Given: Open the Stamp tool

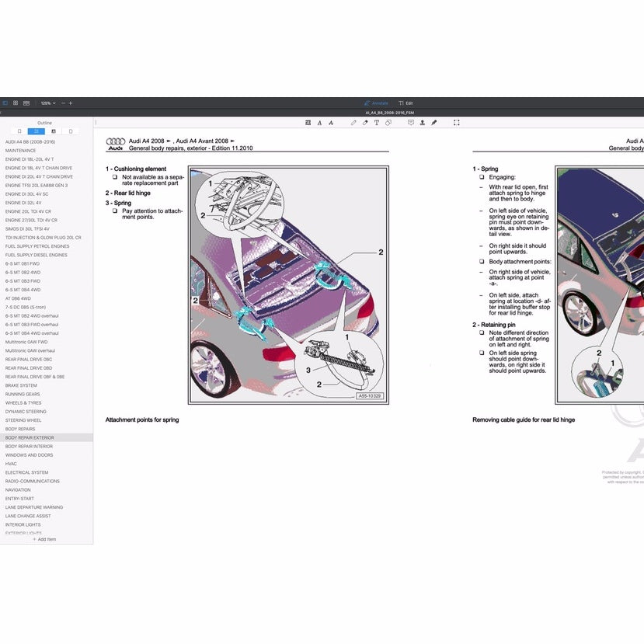Looking at the screenshot, I should pyautogui.click(x=422, y=122).
